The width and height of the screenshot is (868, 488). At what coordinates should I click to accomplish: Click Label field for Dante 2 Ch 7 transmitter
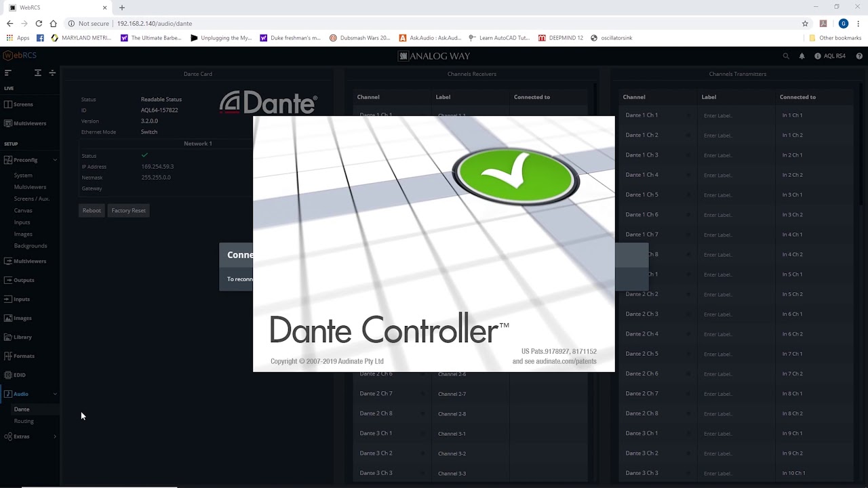[736, 394]
